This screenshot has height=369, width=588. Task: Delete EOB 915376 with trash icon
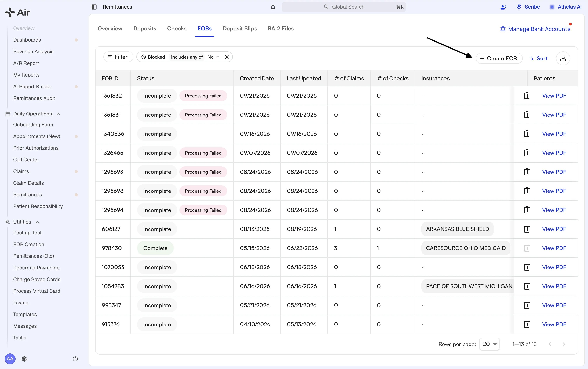pyautogui.click(x=527, y=324)
